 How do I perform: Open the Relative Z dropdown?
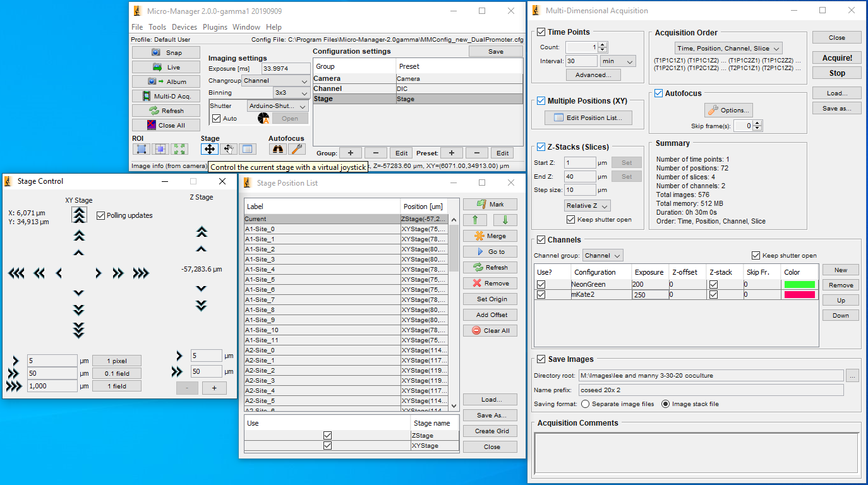[x=588, y=206]
